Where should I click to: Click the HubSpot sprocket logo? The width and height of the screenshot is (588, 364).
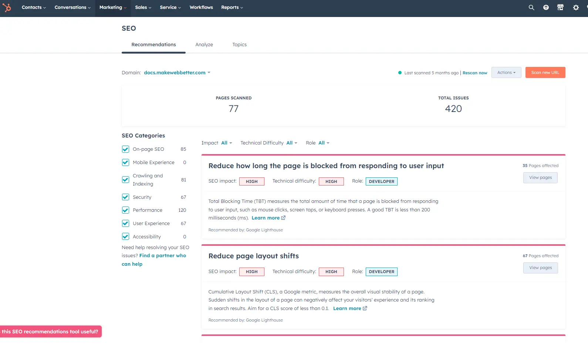pyautogui.click(x=7, y=7)
